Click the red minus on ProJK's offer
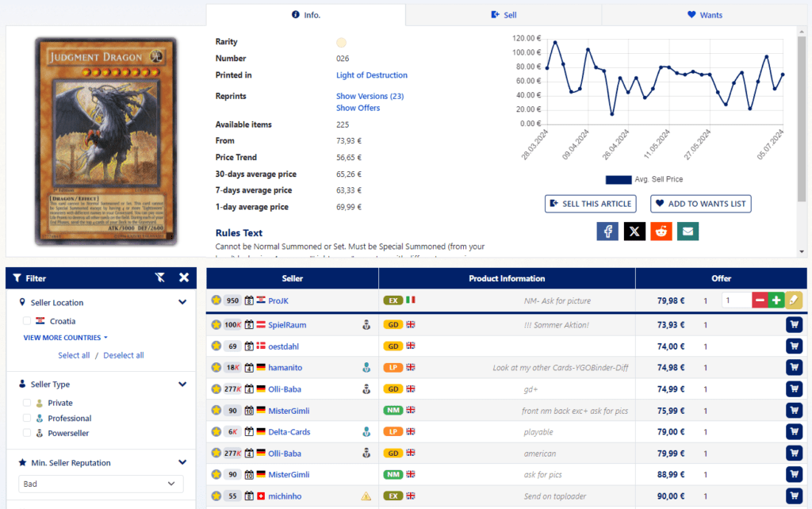 pos(760,300)
